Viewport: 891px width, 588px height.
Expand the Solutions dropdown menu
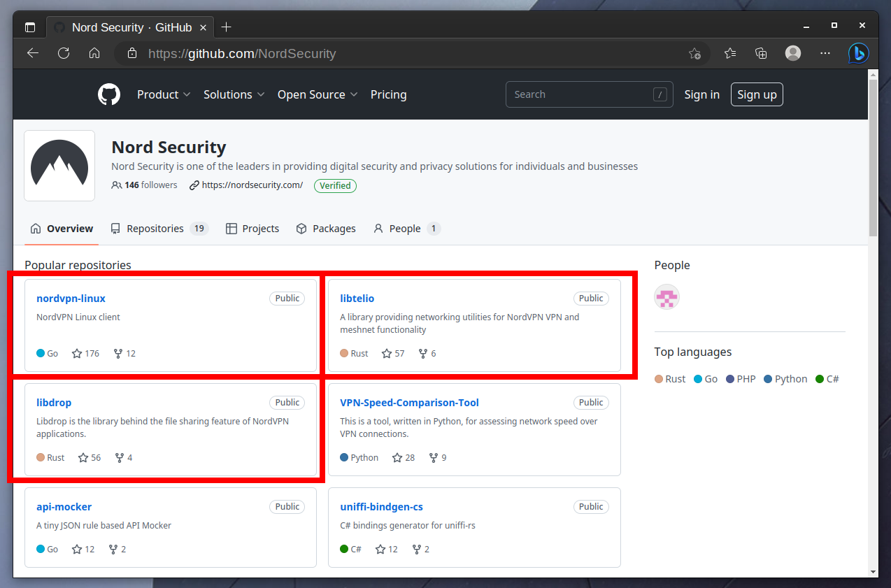pos(234,94)
